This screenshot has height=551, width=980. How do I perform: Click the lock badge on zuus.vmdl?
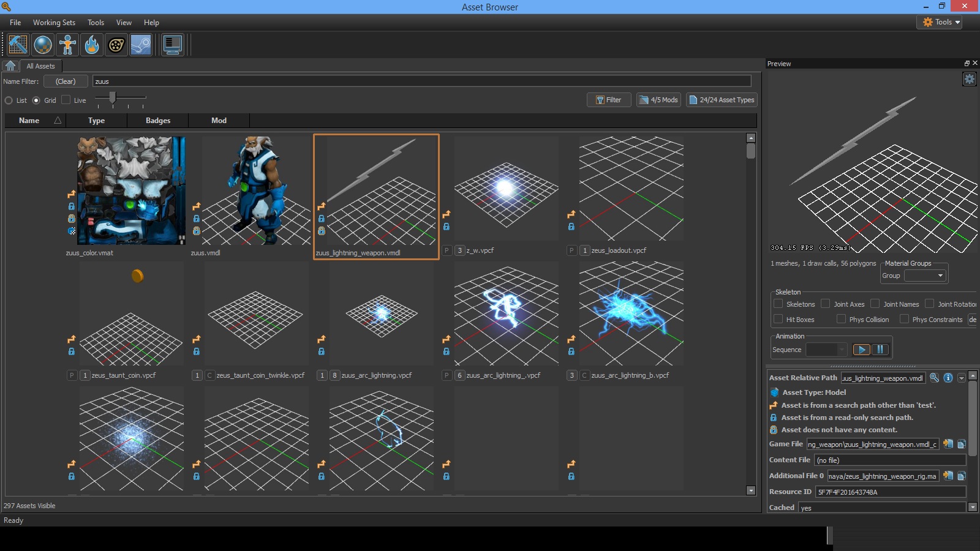tap(197, 219)
